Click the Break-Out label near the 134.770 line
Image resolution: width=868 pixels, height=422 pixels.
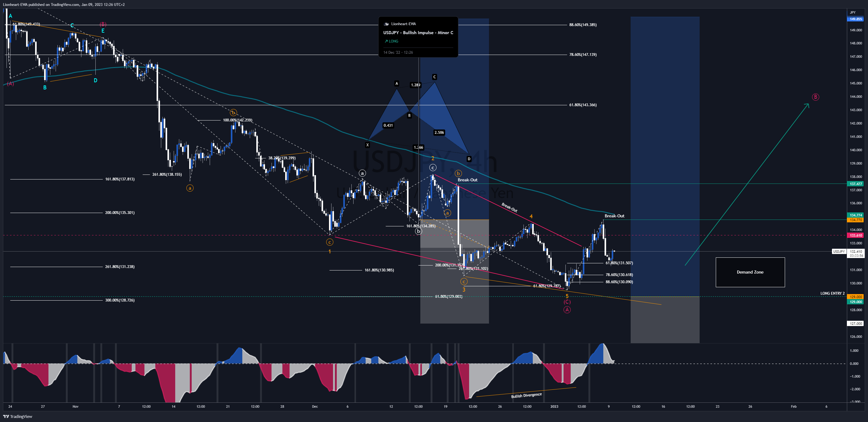point(614,216)
